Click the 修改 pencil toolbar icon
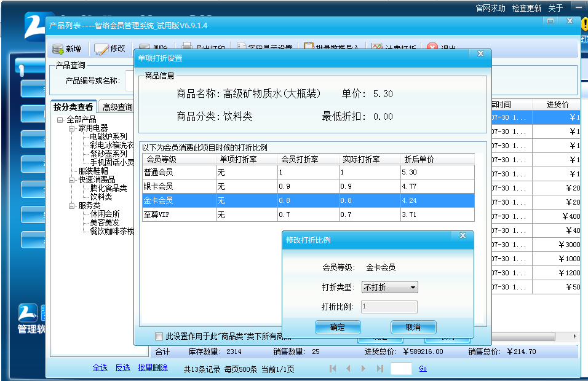This screenshot has width=588, height=381. (101, 49)
